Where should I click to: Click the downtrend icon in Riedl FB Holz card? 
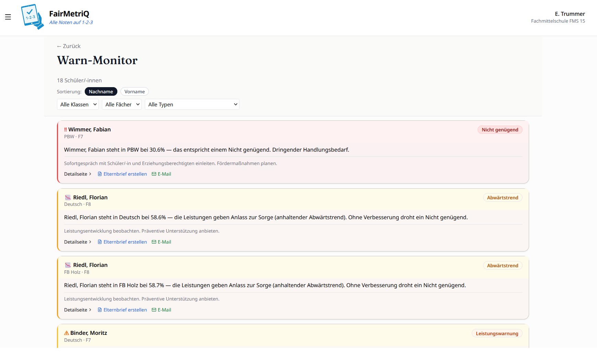[x=68, y=265]
